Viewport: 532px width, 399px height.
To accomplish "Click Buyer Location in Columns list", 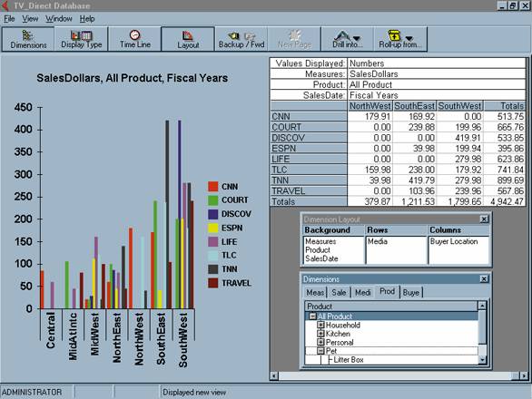I will 454,241.
